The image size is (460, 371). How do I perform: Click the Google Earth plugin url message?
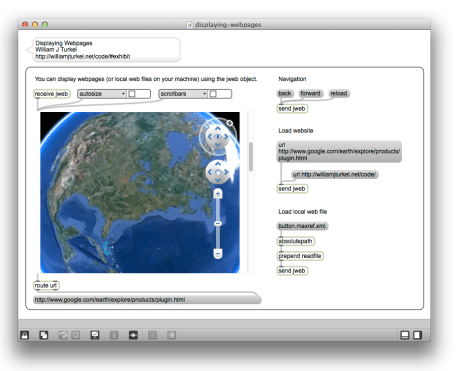tap(339, 151)
